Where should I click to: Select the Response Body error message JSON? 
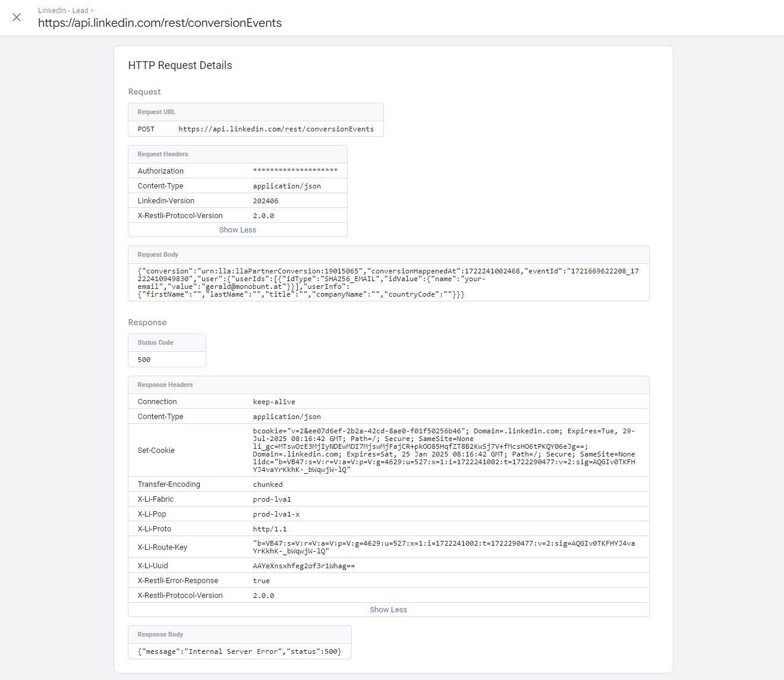click(x=240, y=652)
